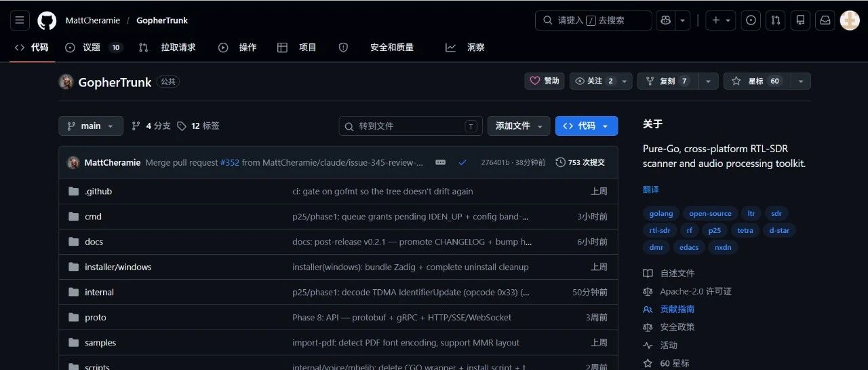The width and height of the screenshot is (868, 370).
Task: Open the GopherTrunk breadcrumb link
Action: (x=162, y=20)
